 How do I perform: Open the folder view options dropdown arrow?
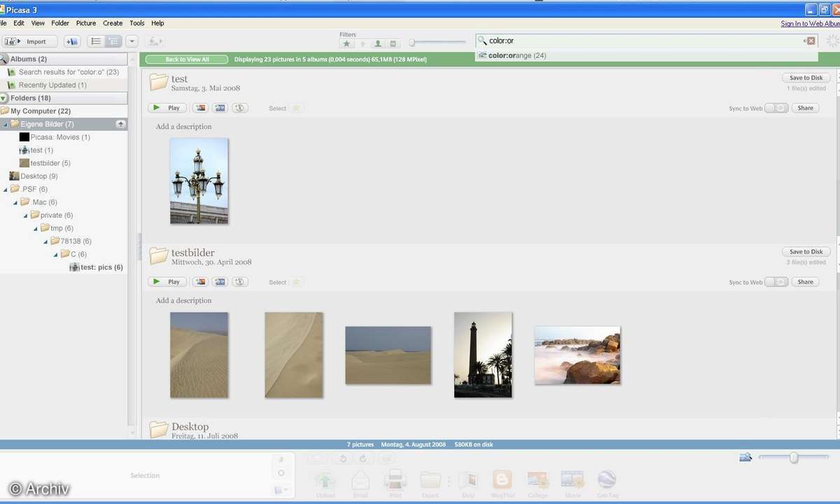132,41
